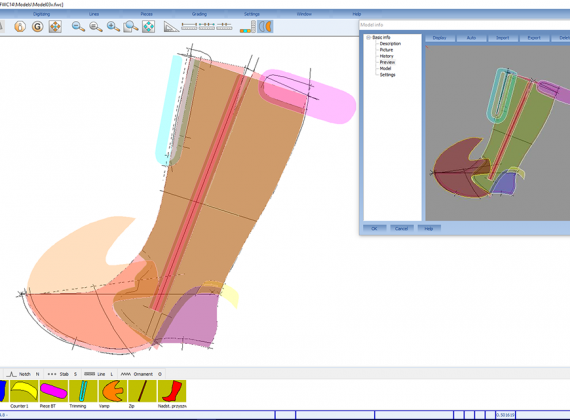Select Picture in Model info tree
The width and height of the screenshot is (570, 420).
point(386,50)
